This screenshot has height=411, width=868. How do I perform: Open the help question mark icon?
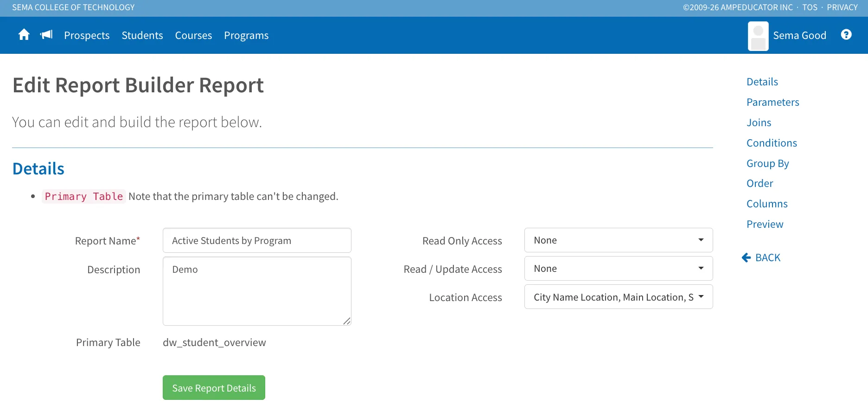846,35
